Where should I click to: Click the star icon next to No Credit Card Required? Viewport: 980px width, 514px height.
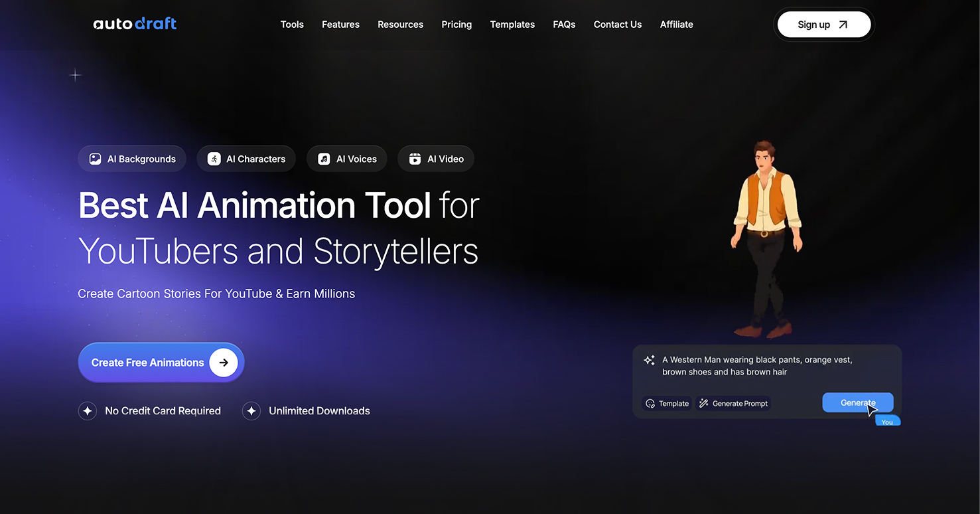click(x=88, y=411)
